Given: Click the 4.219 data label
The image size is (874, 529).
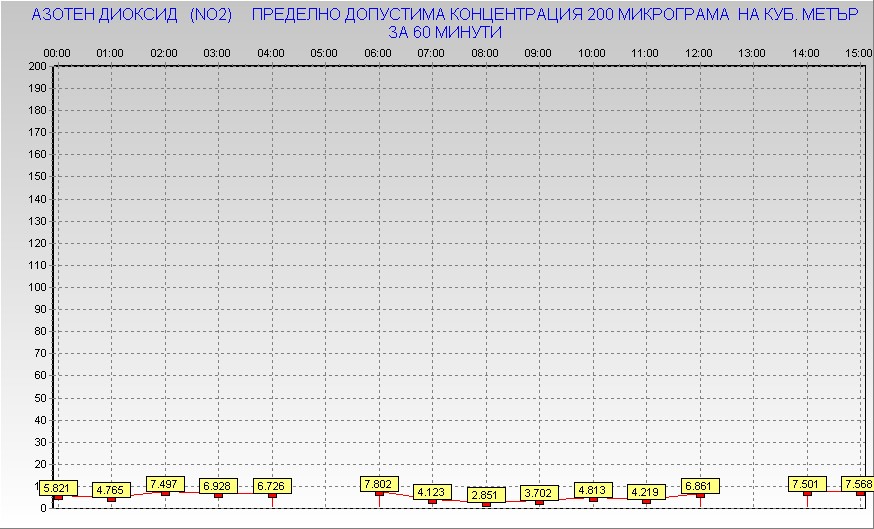Looking at the screenshot, I should [x=646, y=492].
